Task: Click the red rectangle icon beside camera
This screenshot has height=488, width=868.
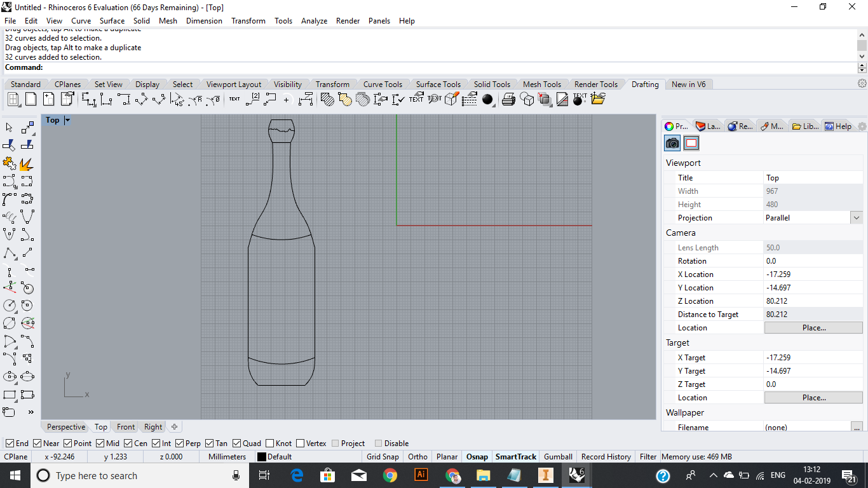Action: click(x=691, y=143)
